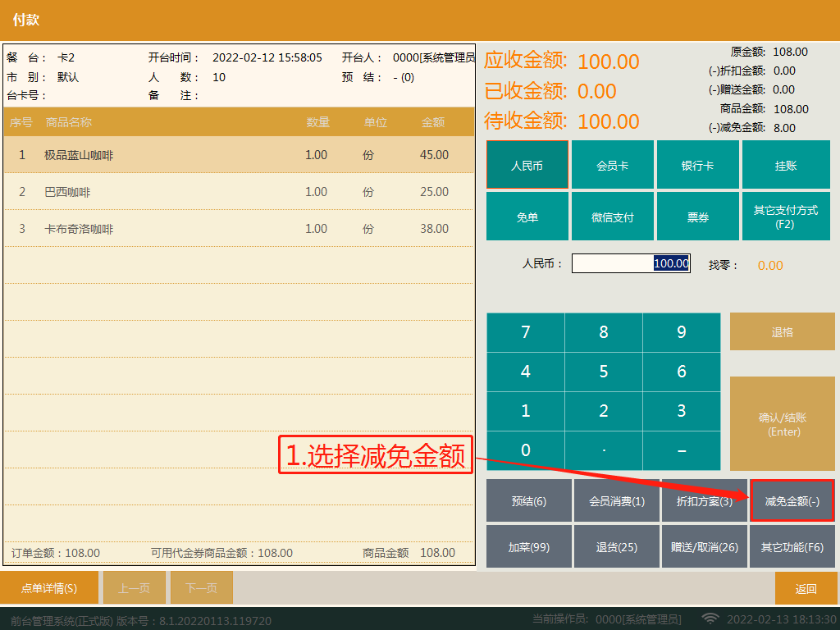Go to 上一页 previous page

point(134,587)
